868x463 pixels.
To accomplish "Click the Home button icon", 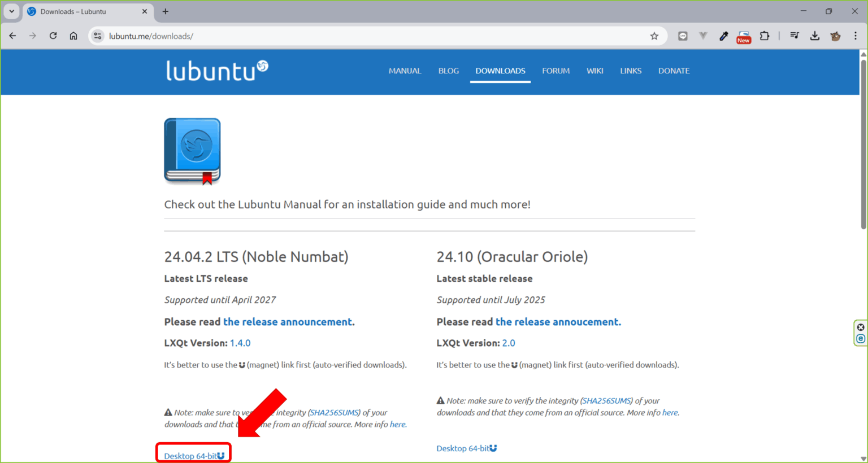I will click(73, 35).
